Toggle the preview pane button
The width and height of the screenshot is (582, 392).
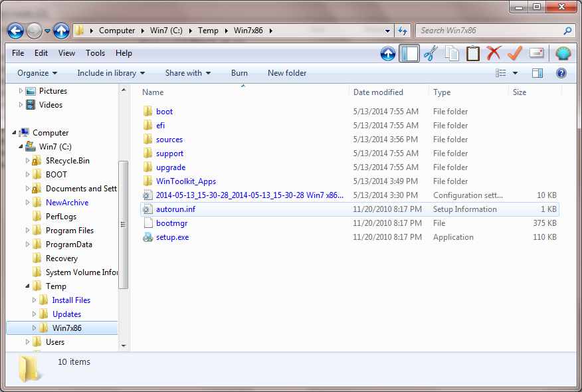point(537,73)
